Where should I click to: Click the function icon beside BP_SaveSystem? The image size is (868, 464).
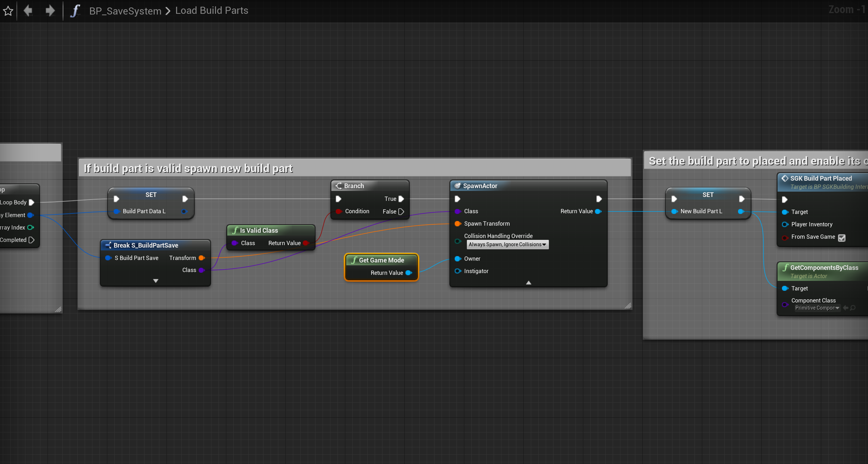tap(75, 11)
